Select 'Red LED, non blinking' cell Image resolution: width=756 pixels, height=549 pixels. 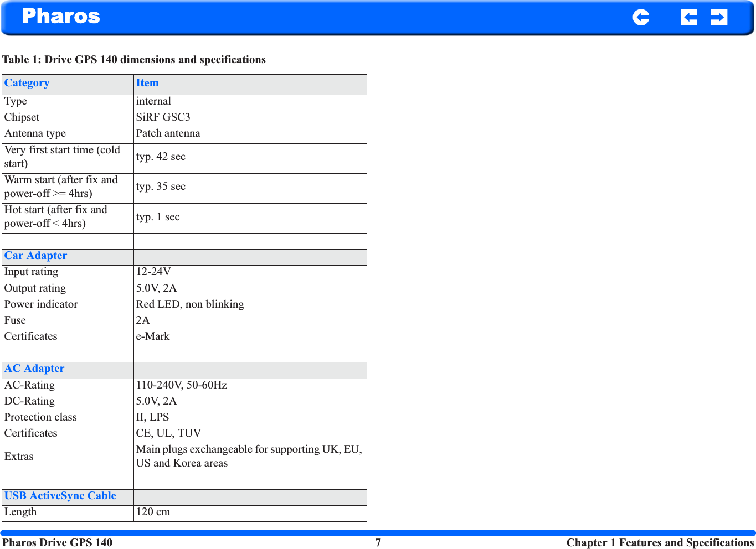pos(190,304)
